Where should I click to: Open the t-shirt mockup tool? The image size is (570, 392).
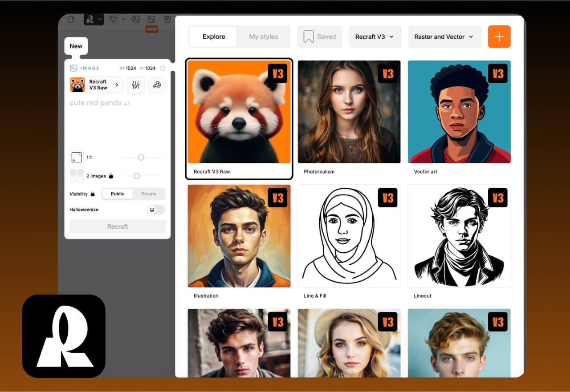click(x=167, y=19)
